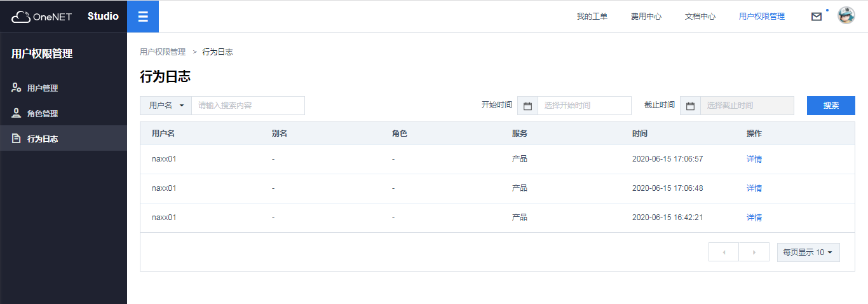Click 行为日志 in the breadcrumb

[217, 52]
